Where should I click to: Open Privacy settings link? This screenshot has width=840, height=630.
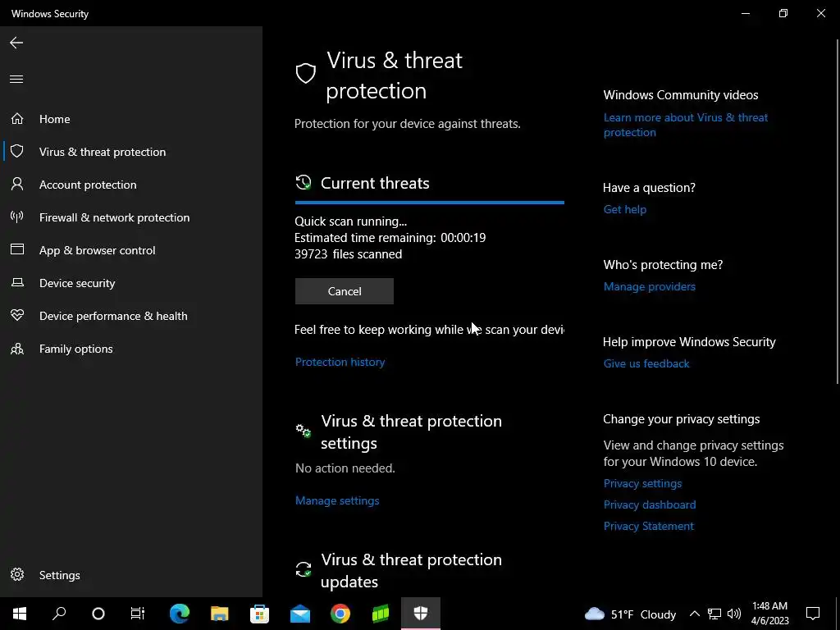[643, 483]
